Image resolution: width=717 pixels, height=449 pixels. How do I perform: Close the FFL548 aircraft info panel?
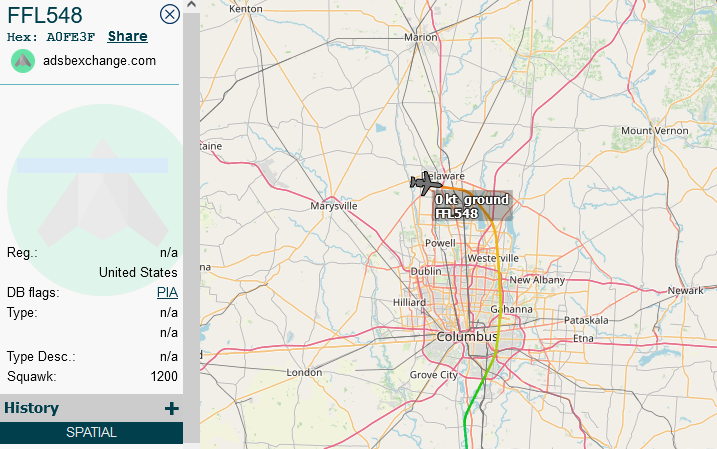(170, 14)
